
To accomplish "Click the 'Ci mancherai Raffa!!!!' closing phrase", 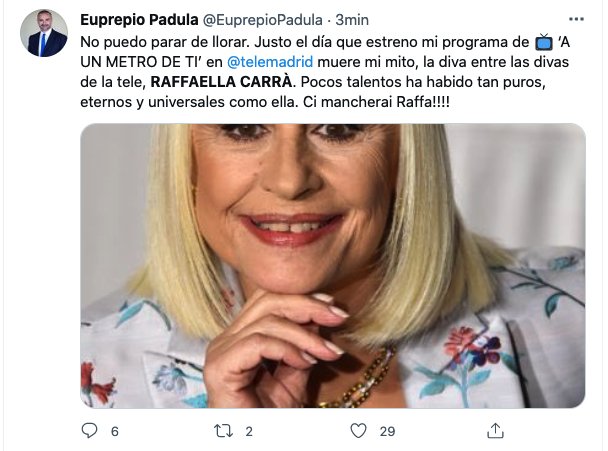I will point(377,102).
